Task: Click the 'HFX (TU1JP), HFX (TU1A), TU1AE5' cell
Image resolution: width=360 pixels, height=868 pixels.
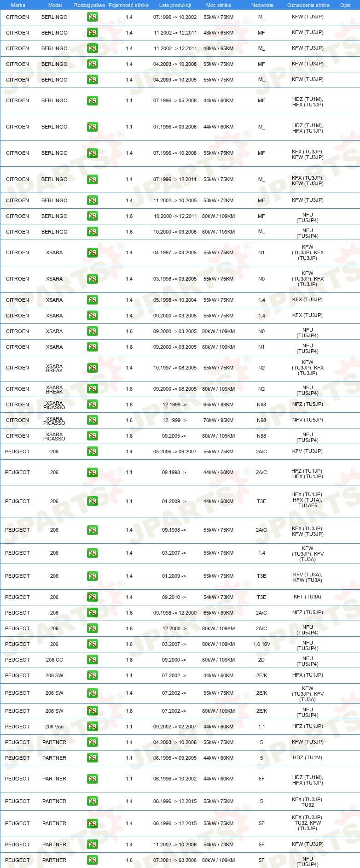Action: 308,500
